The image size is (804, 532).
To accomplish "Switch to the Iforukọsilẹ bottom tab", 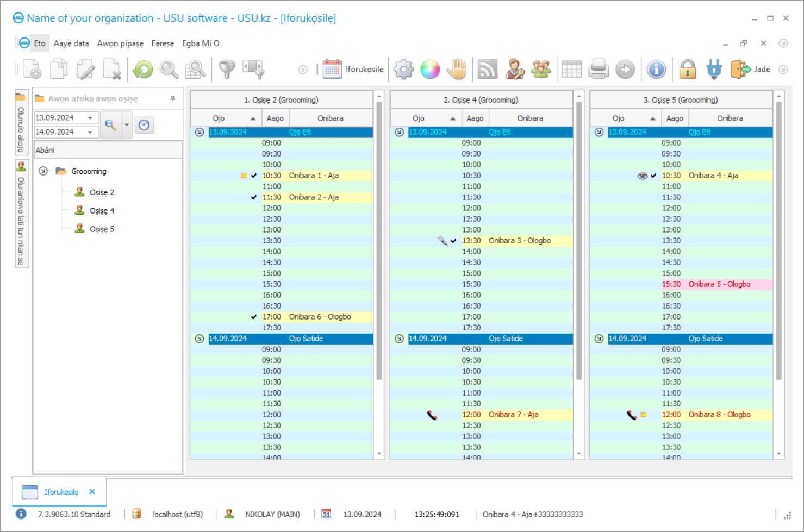I will 61,492.
